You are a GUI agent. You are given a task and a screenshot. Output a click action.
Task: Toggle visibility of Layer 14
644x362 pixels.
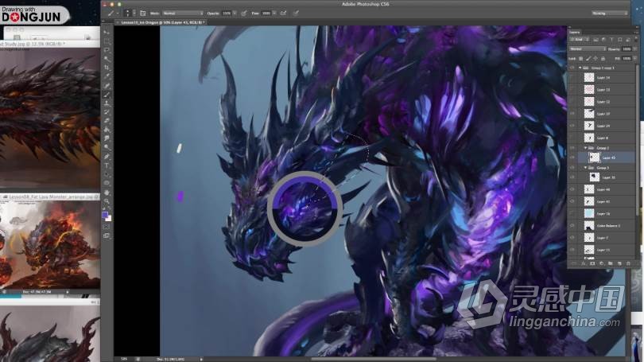572,77
